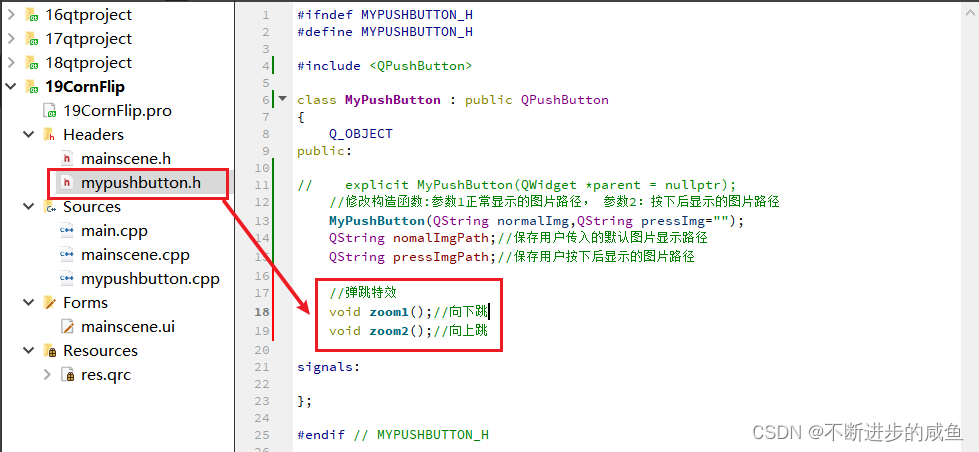Expand the res.qrc resource node
The height and width of the screenshot is (452, 979).
click(47, 375)
